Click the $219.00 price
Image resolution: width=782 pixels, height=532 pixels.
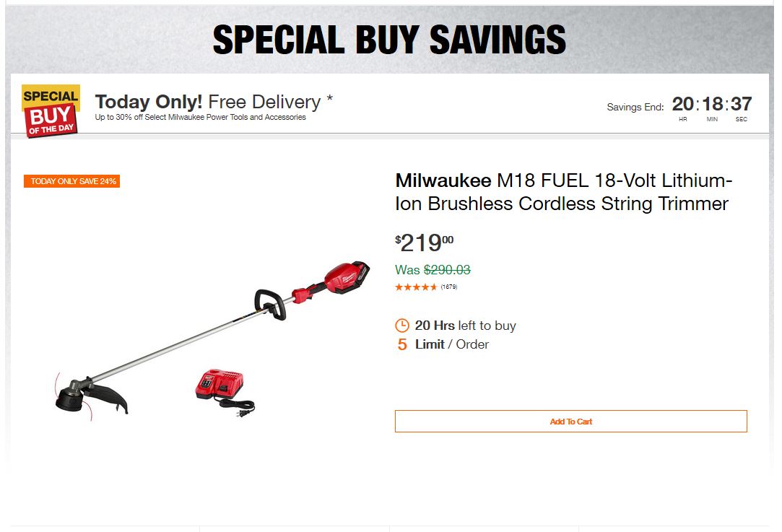click(425, 243)
